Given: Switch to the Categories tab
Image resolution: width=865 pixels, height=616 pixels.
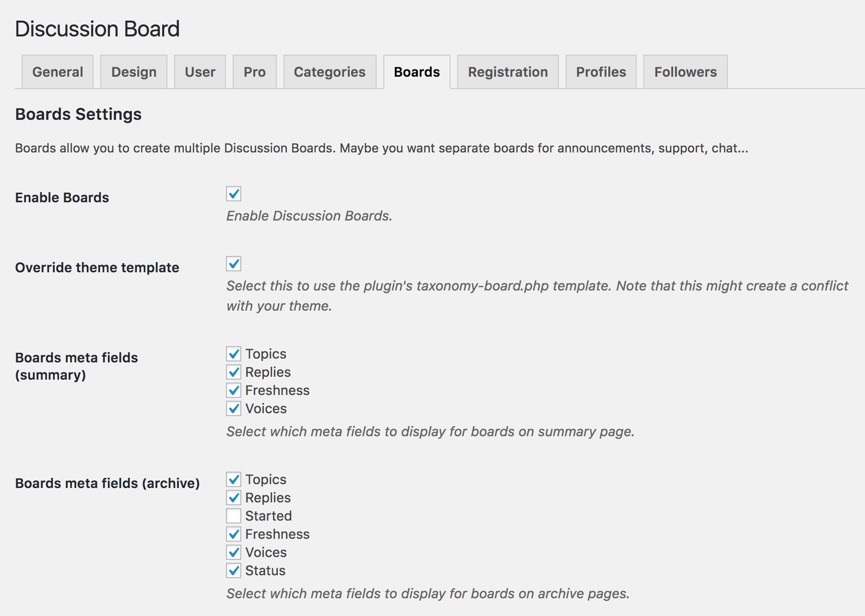Looking at the screenshot, I should pos(330,71).
